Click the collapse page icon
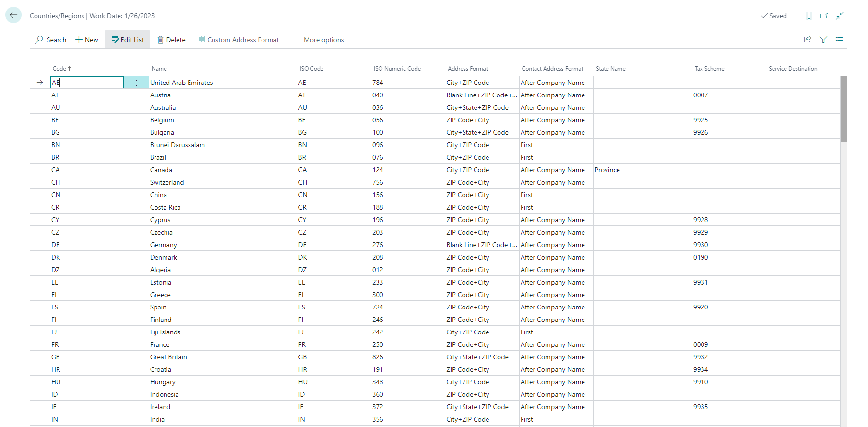 [840, 16]
